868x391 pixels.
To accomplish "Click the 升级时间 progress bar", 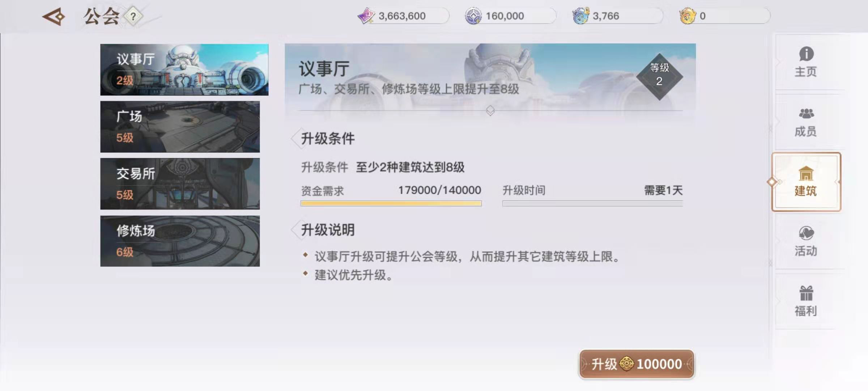I will (592, 203).
